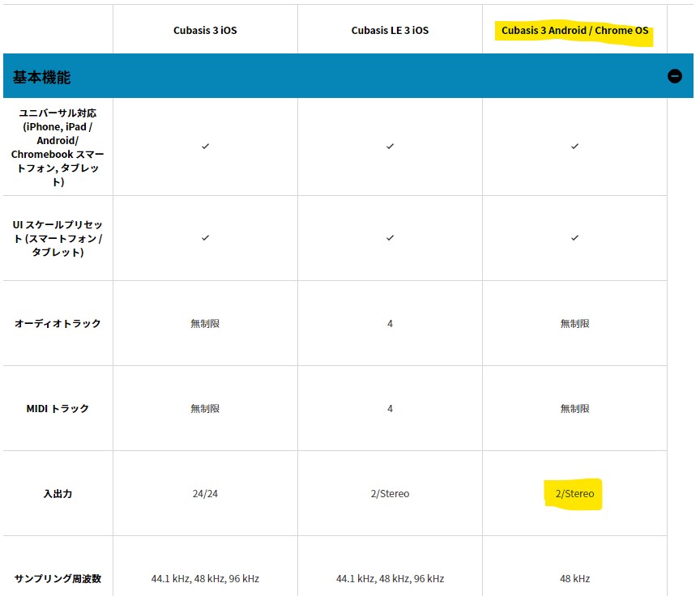Image resolution: width=700 pixels, height=596 pixels.
Task: Collapse the 基本機能 section minus icon
Action: click(675, 76)
